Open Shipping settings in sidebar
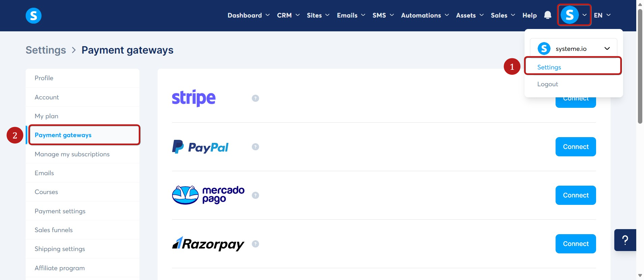Viewport: 644px width, 280px height. coord(82,249)
